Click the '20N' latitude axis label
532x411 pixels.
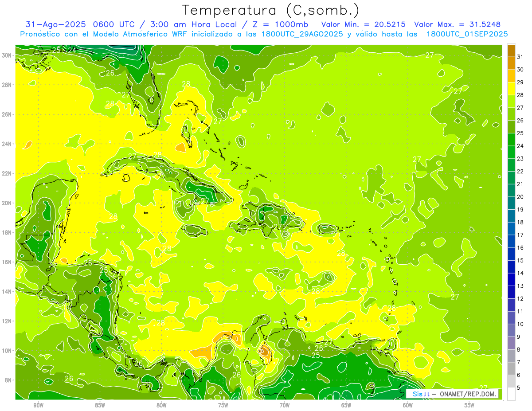pyautogui.click(x=7, y=203)
